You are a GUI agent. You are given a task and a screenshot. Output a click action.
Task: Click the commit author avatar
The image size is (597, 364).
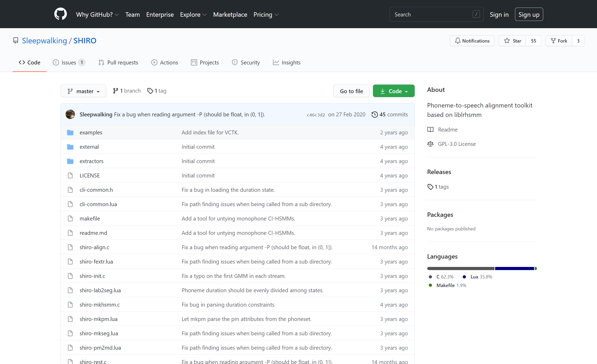tap(70, 114)
